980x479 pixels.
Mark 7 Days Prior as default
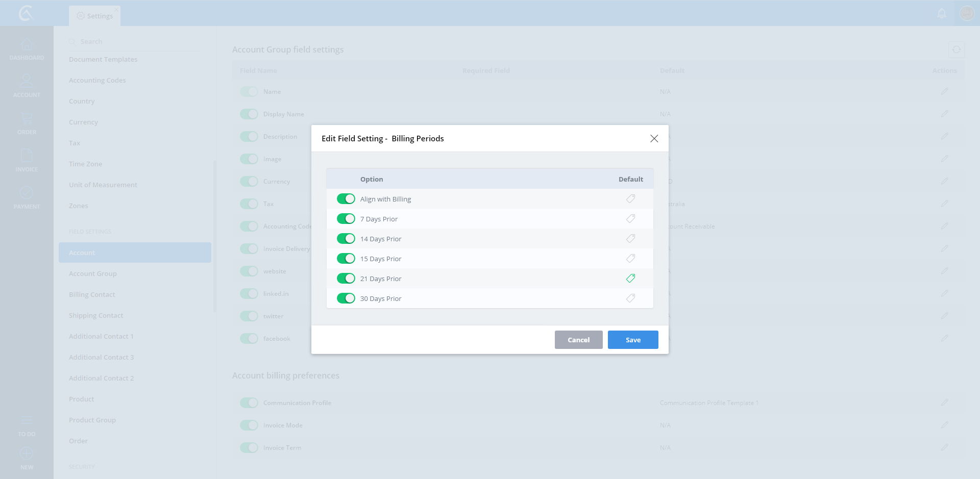pos(630,219)
